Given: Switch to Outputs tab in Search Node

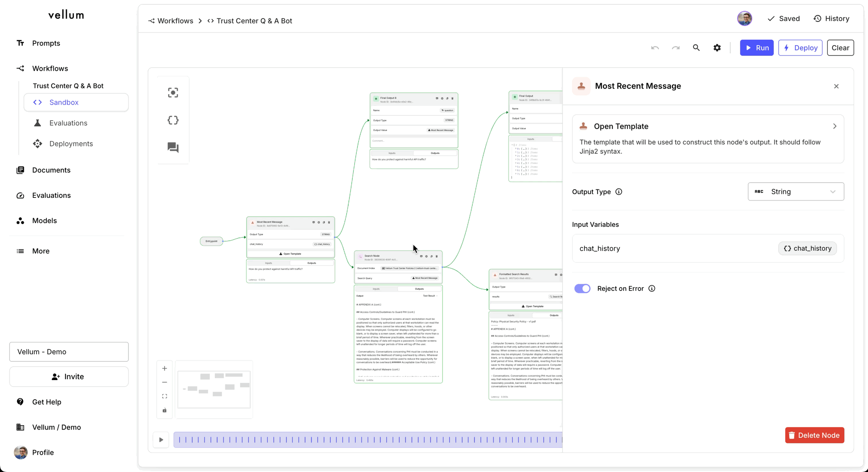Looking at the screenshot, I should coord(419,289).
